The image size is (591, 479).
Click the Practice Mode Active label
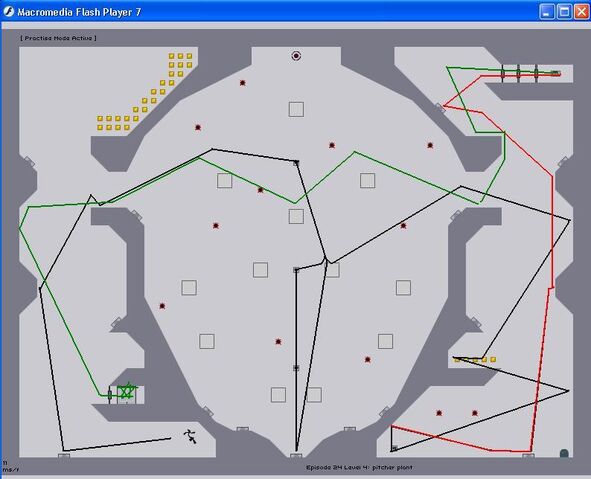coord(58,38)
